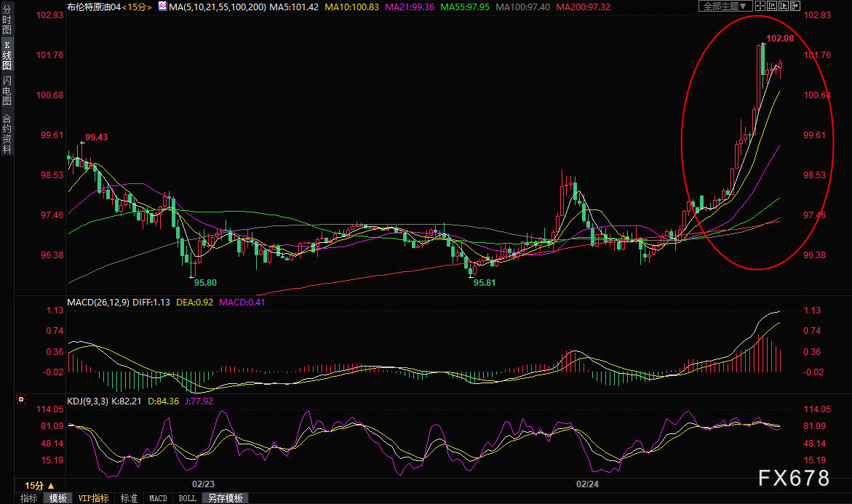
Task: Click the KDJ(9,3,3) parameters label
Action: point(87,401)
